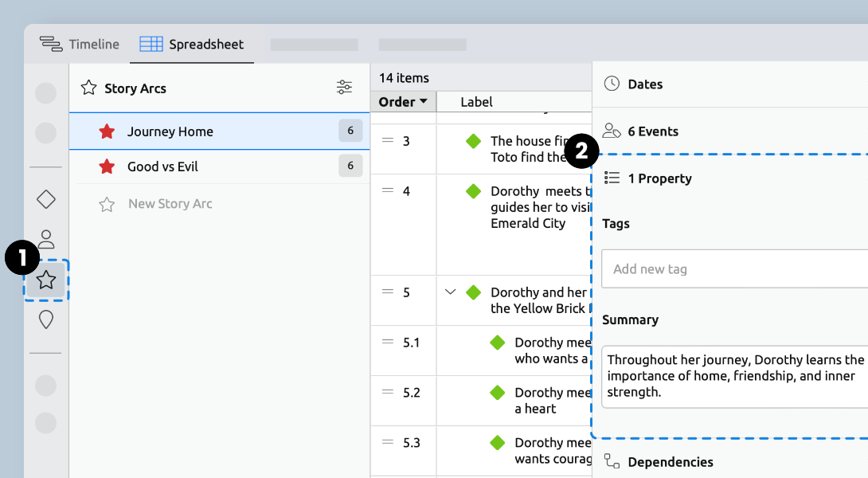This screenshot has height=478, width=868.
Task: Click the Timeline tab icon
Action: (x=51, y=45)
